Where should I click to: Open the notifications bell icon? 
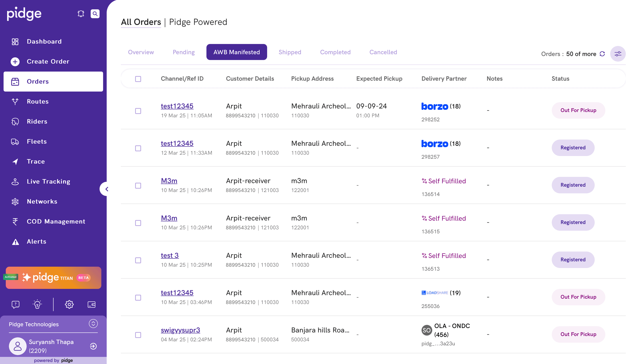pyautogui.click(x=81, y=14)
